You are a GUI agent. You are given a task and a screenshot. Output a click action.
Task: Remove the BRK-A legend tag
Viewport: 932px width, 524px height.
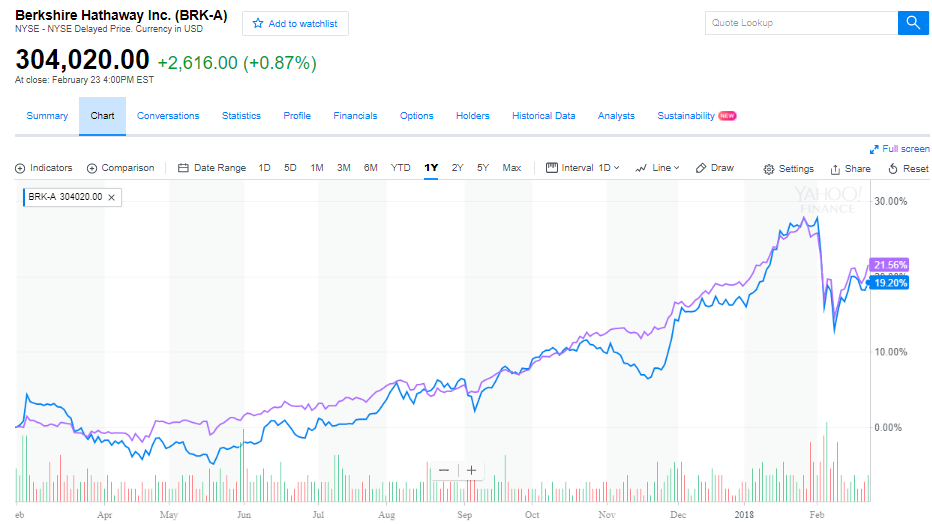point(112,197)
